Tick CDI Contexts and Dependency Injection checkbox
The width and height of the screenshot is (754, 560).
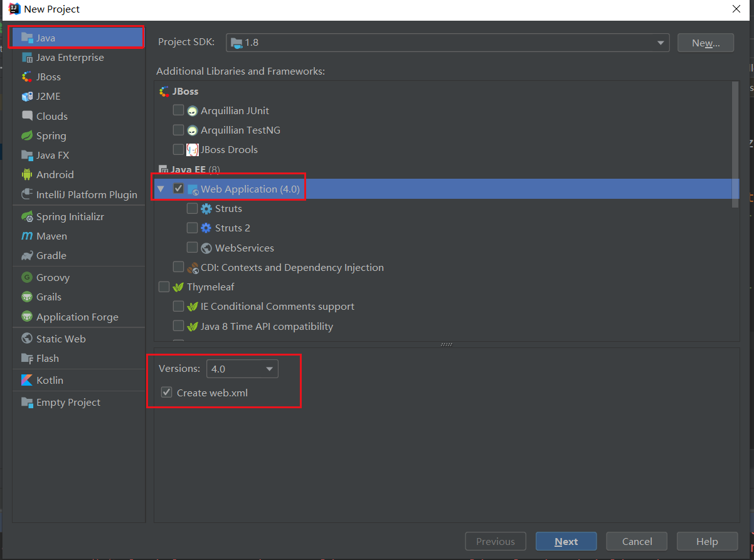tap(178, 267)
